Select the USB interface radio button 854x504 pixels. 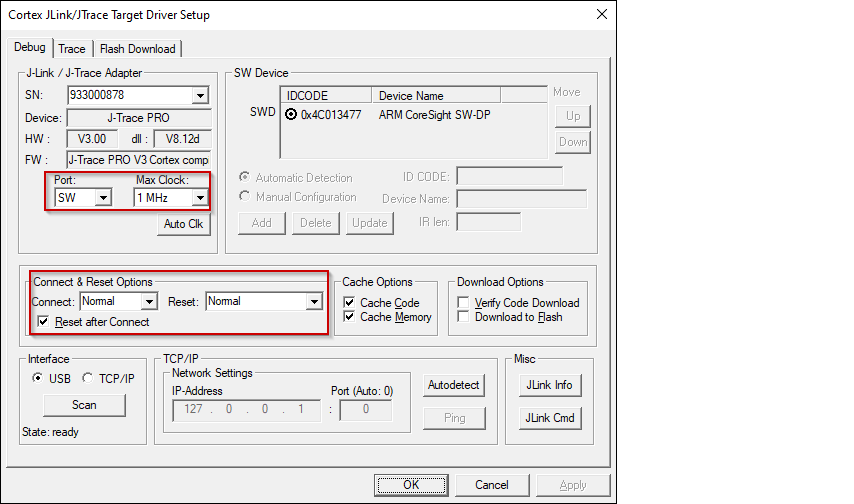38,378
